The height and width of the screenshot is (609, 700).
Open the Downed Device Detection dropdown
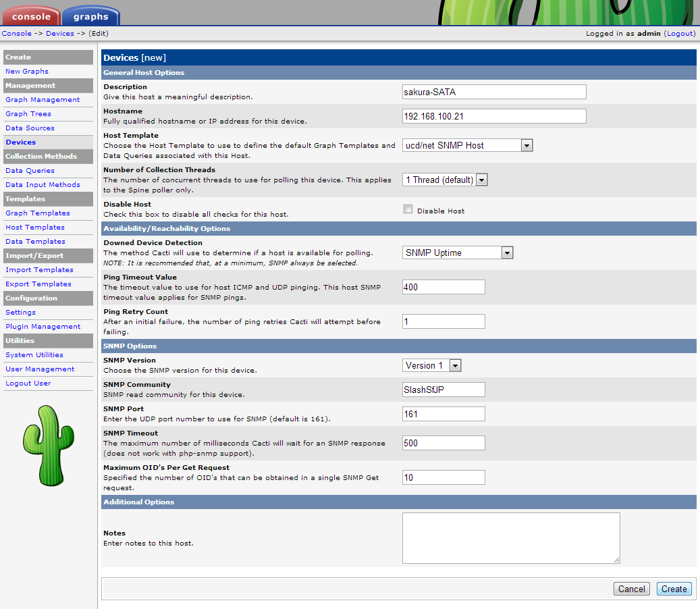(458, 253)
